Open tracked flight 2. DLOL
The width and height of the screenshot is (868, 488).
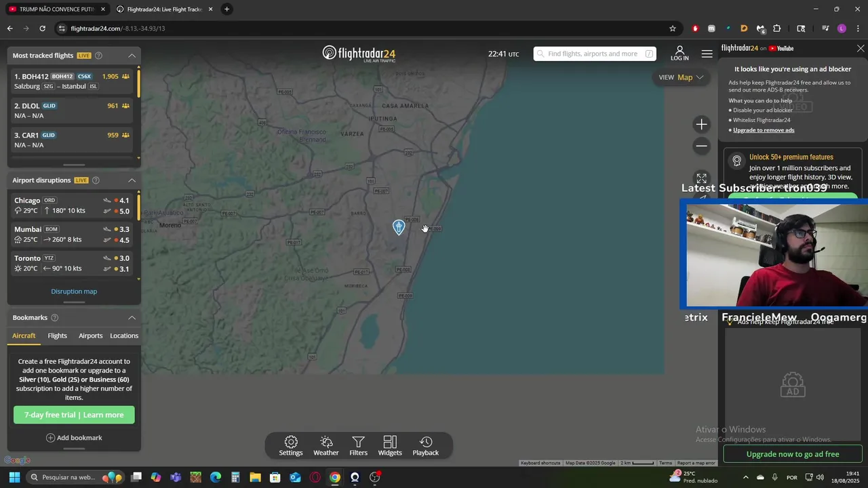click(x=73, y=110)
